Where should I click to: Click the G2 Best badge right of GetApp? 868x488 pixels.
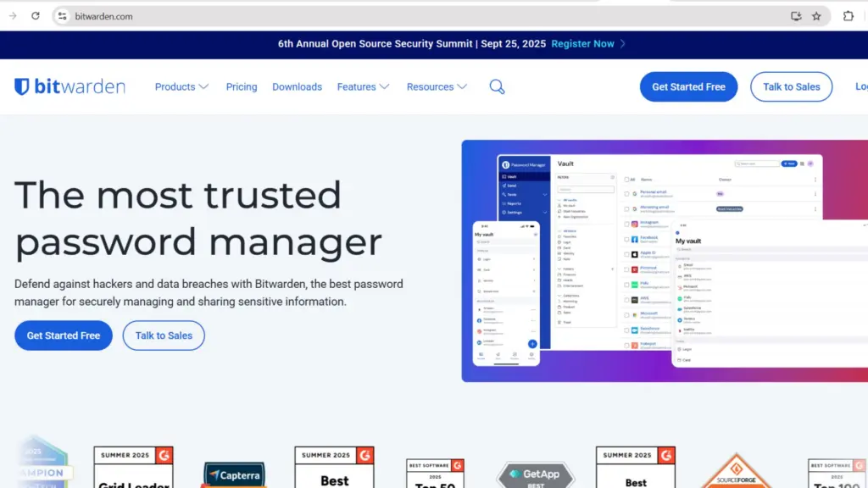tap(636, 467)
